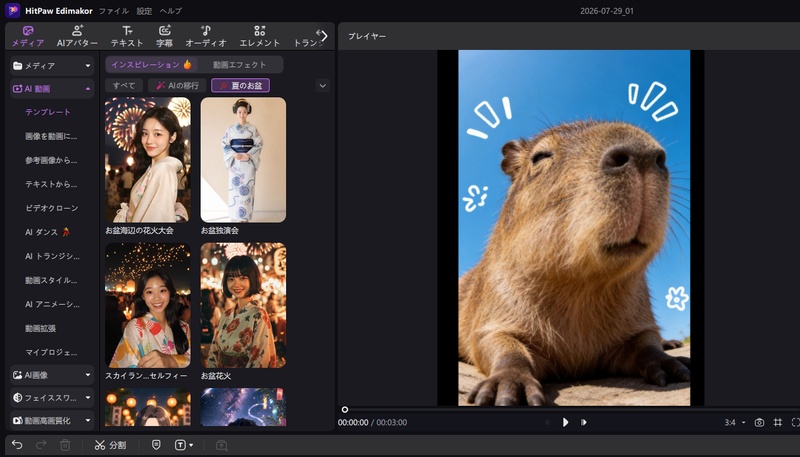Select the 夏のお盆 filter chip
The image size is (800, 457).
tap(240, 86)
